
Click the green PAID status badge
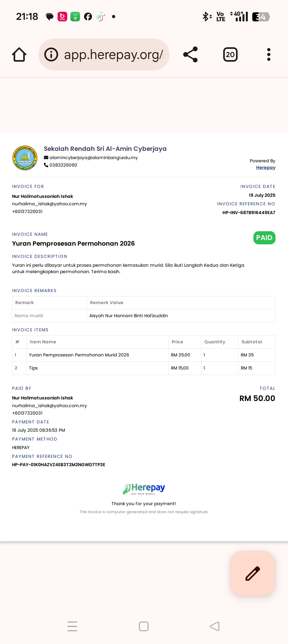(264, 238)
